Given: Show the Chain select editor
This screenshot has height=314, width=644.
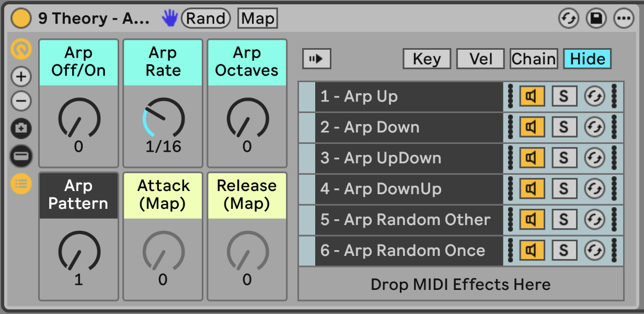Looking at the screenshot, I should pyautogui.click(x=534, y=59).
